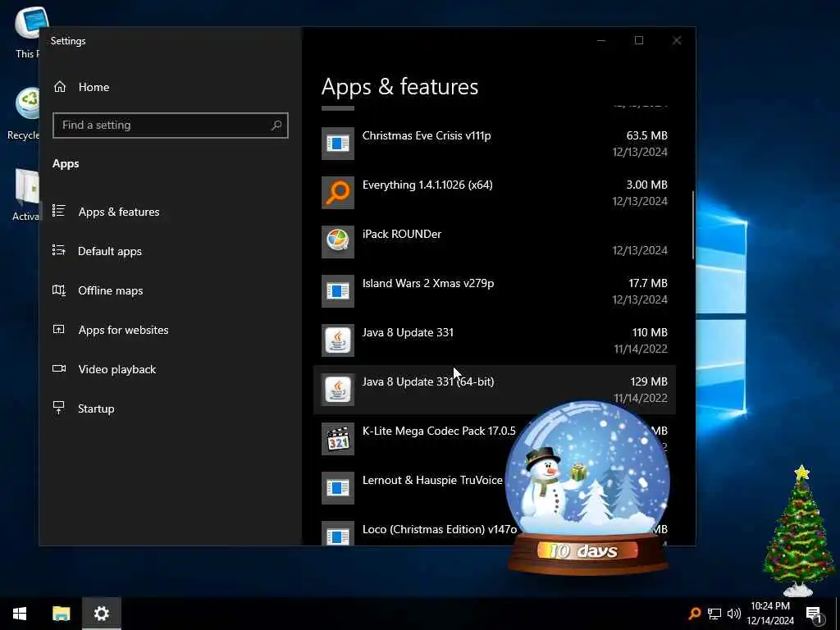Select Everything 1.4.1.1026 (x64) entry
The image size is (840, 630).
click(495, 192)
